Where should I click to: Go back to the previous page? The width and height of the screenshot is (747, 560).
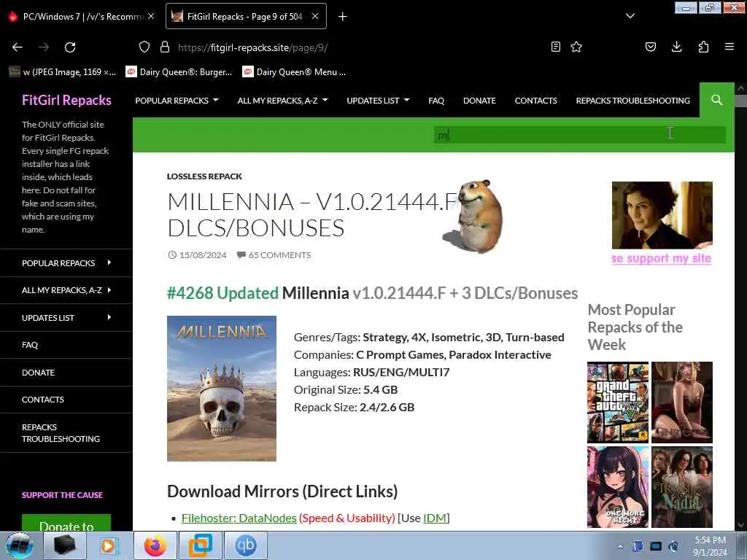tap(18, 47)
